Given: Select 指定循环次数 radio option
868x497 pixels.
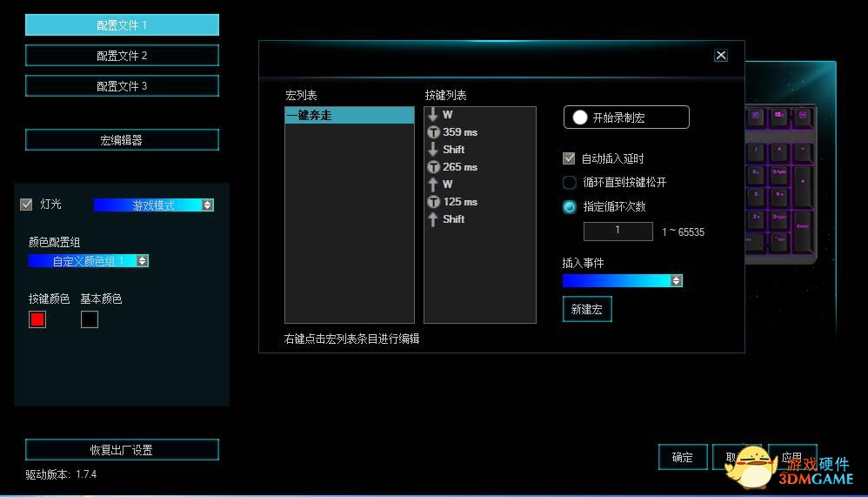Looking at the screenshot, I should pos(570,207).
